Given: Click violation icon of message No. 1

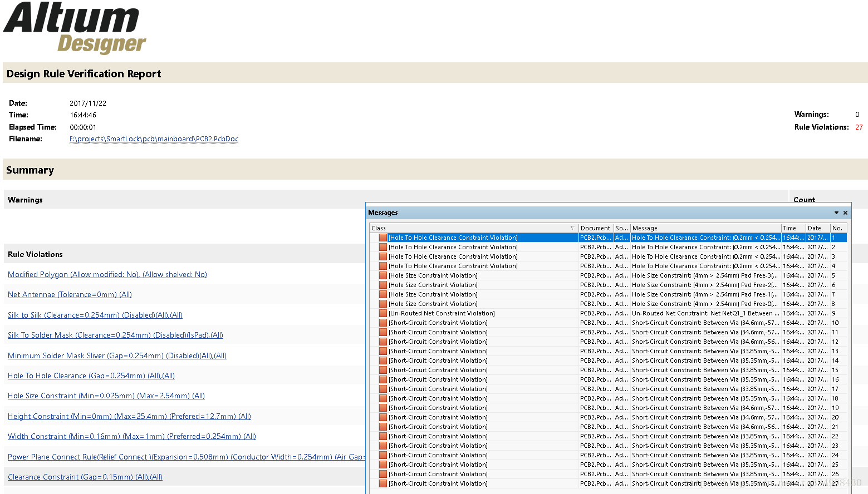Looking at the screenshot, I should [x=383, y=238].
